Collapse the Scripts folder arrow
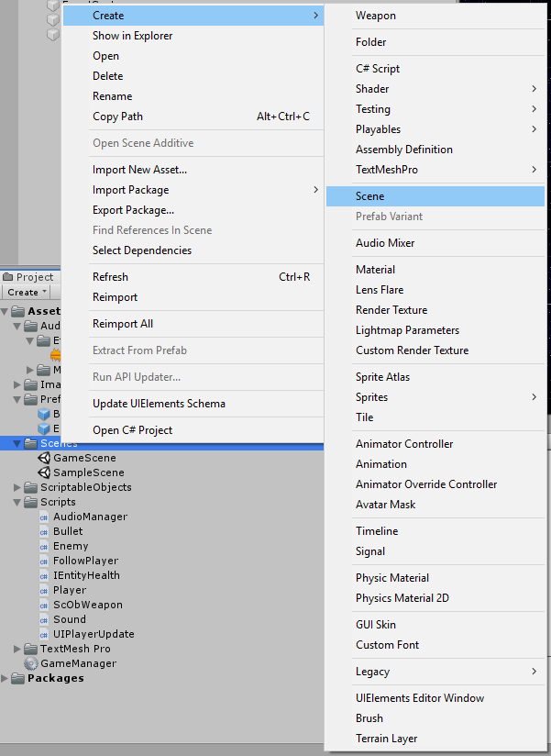The height and width of the screenshot is (756, 551). coord(17,503)
